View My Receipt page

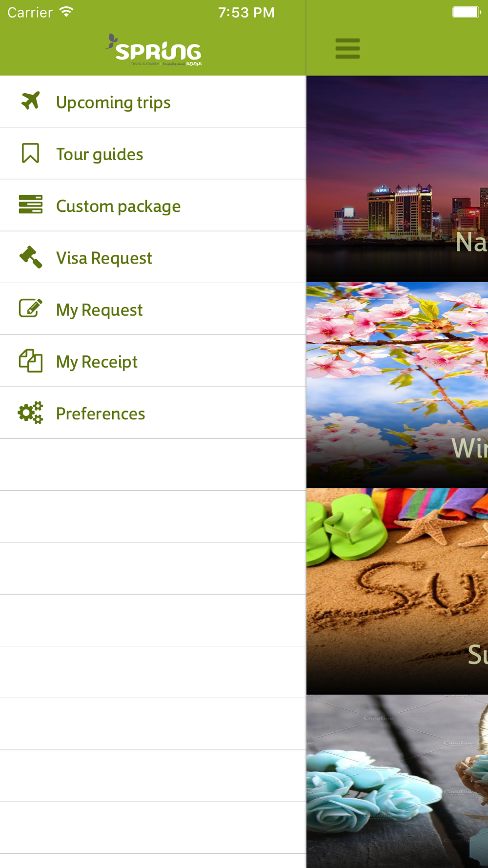coord(97,362)
